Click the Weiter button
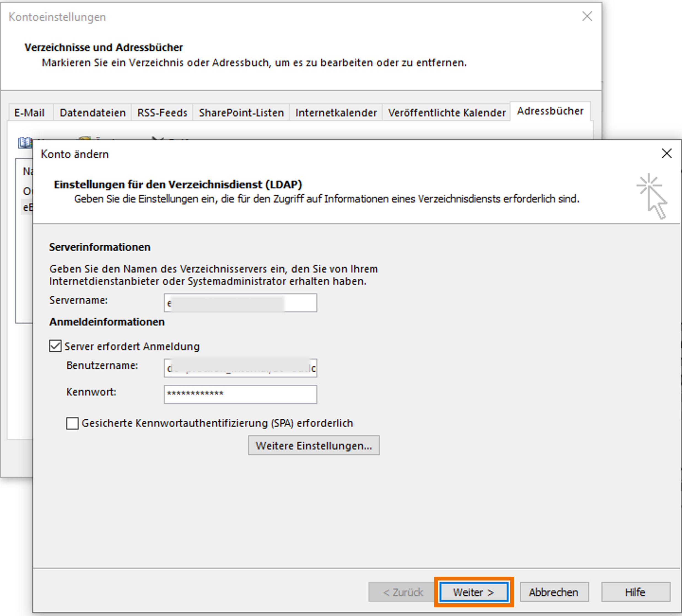The image size is (682, 616). click(x=474, y=592)
